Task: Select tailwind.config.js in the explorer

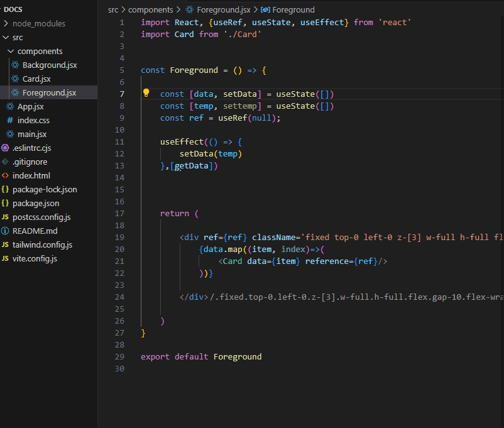Action: tap(42, 245)
